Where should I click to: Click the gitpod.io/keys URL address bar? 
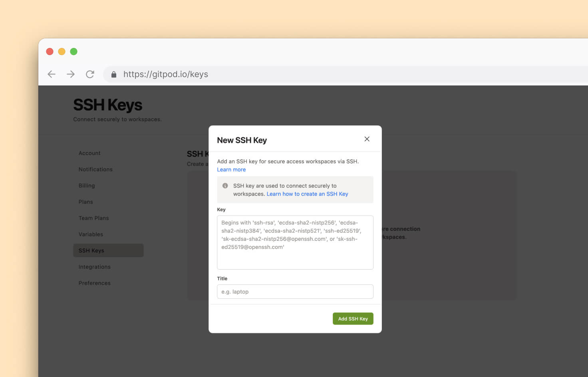pyautogui.click(x=280, y=74)
